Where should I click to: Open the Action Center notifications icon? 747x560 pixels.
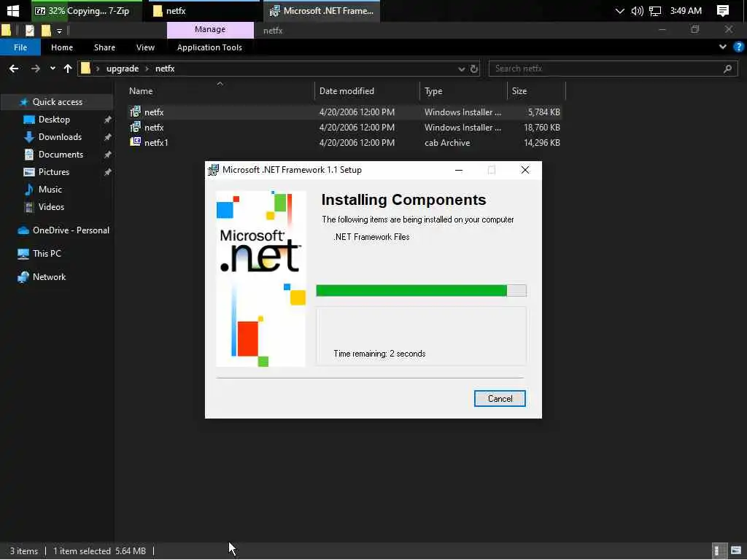point(723,10)
